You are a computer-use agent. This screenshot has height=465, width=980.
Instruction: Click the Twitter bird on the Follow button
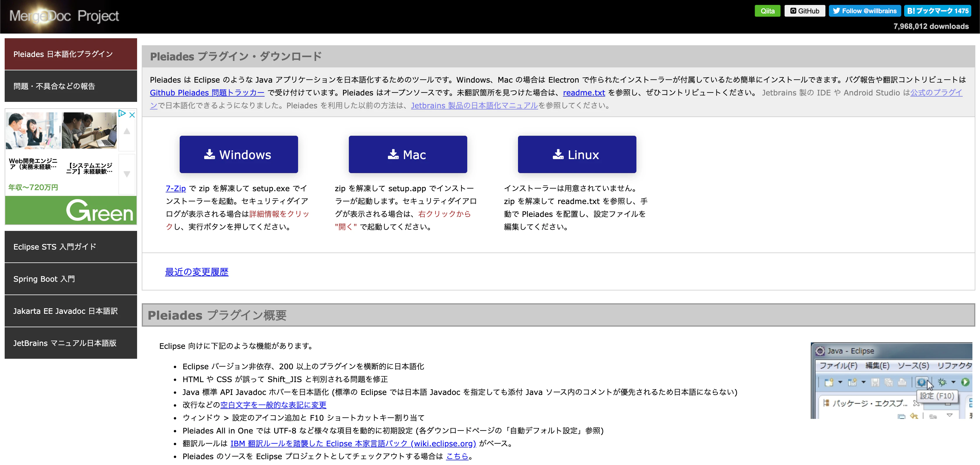(837, 11)
